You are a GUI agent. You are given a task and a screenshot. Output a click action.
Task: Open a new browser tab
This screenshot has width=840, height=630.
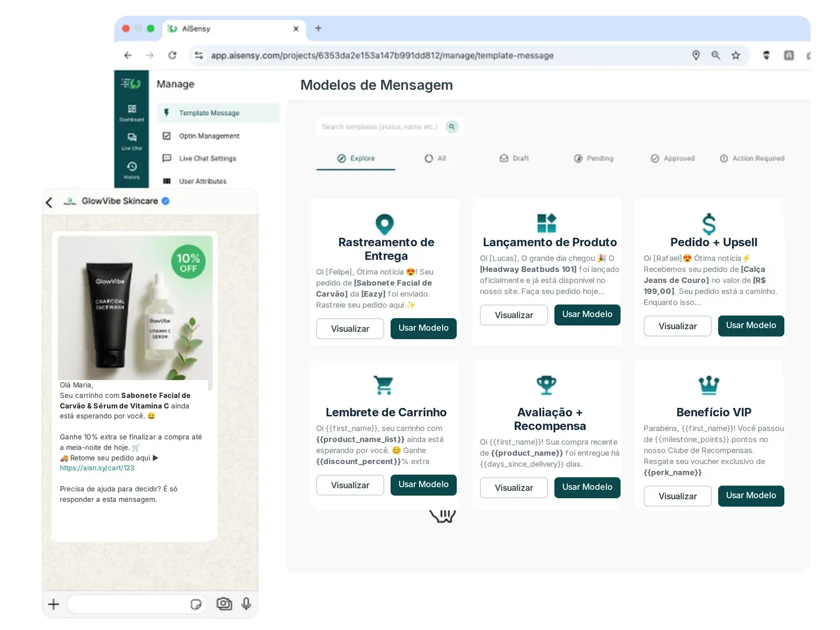pyautogui.click(x=318, y=28)
